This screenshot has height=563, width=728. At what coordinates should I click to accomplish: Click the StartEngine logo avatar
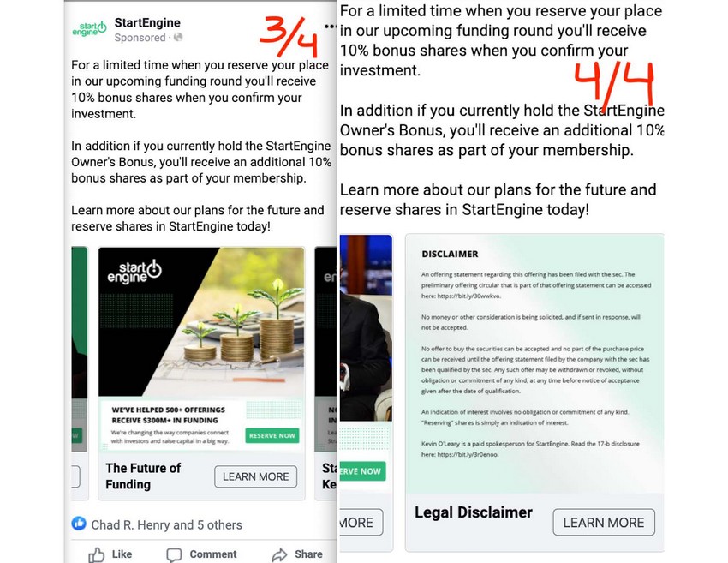point(89,29)
